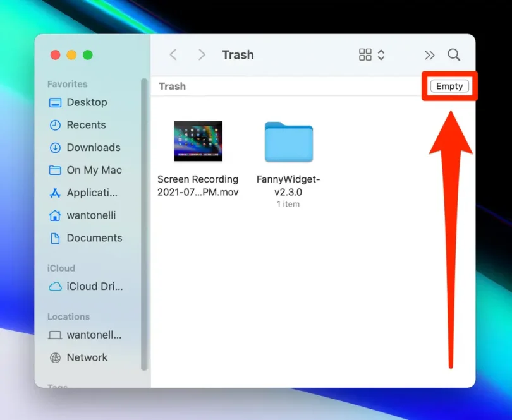Navigate back using the back chevron

pos(173,55)
